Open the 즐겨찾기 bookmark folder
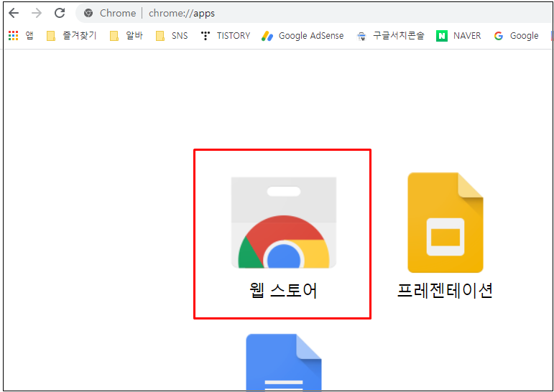 71,36
